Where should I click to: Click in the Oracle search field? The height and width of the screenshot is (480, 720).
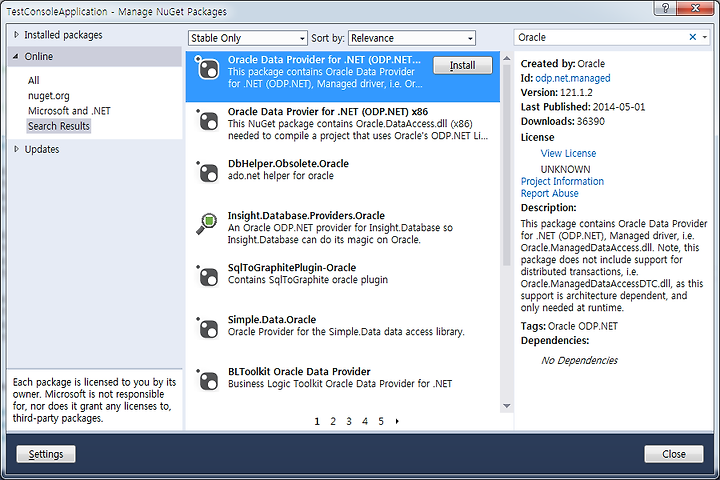tap(601, 37)
